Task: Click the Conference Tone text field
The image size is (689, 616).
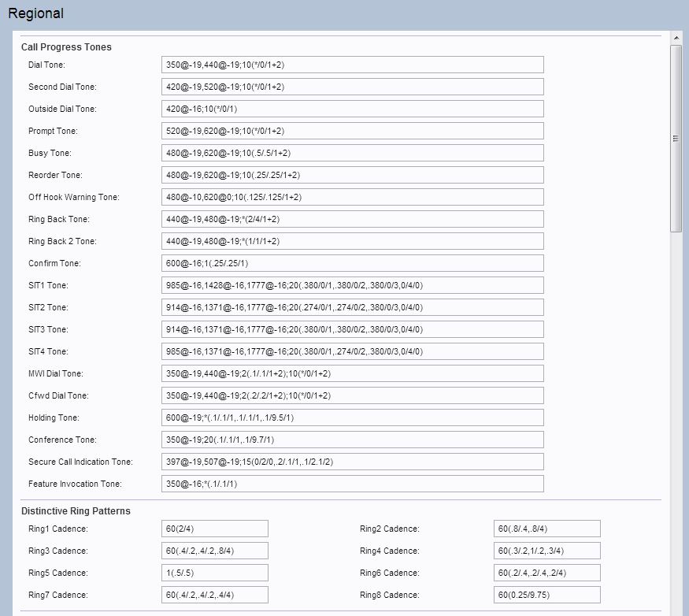Action: [352, 440]
